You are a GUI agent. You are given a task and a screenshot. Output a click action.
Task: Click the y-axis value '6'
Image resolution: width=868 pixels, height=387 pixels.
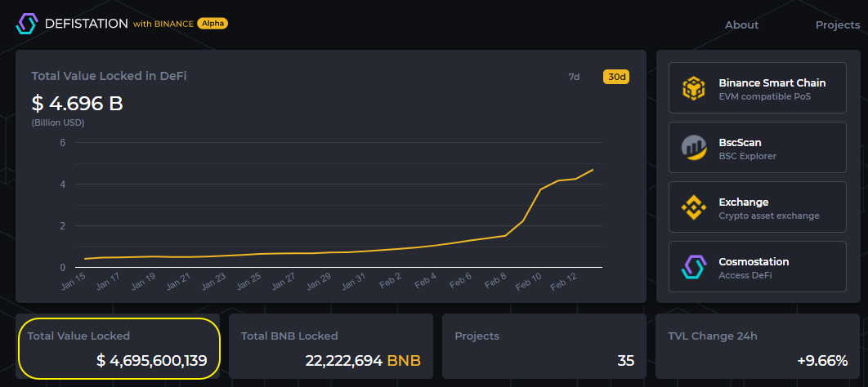[x=63, y=143]
